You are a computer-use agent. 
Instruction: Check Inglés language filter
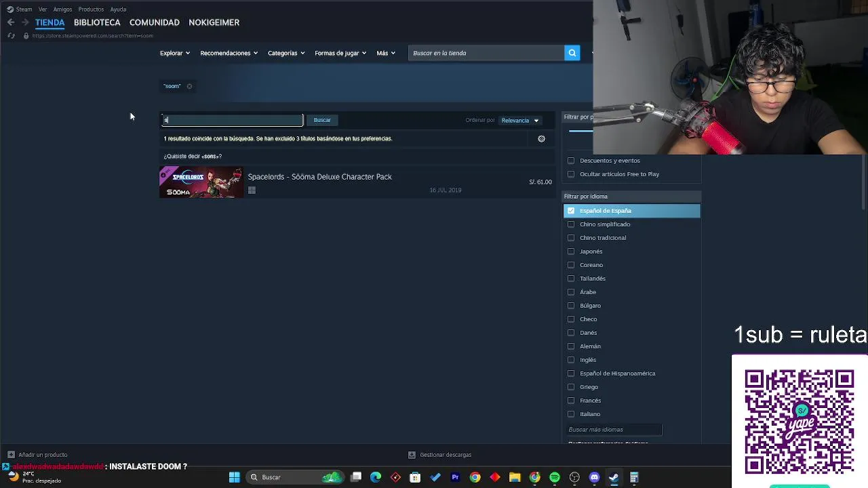click(571, 360)
